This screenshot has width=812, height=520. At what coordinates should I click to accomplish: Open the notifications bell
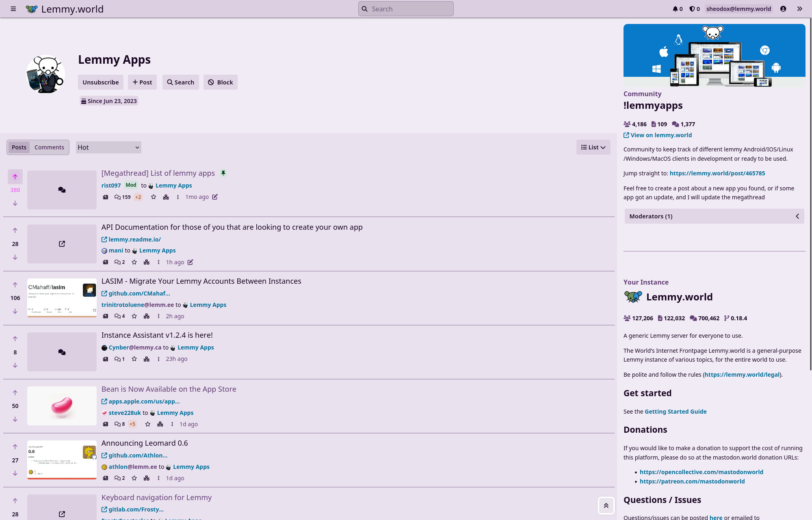[678, 9]
